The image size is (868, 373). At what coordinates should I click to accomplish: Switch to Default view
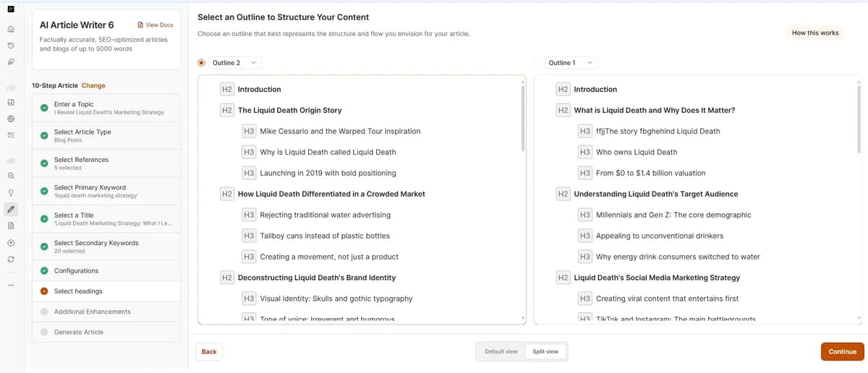[501, 351]
